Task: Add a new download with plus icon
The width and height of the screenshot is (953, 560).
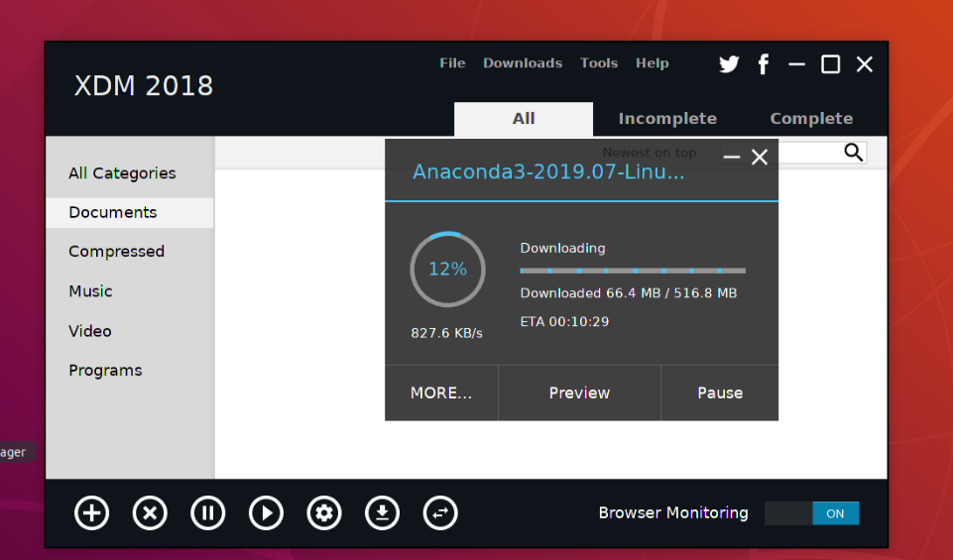Action: (92, 513)
